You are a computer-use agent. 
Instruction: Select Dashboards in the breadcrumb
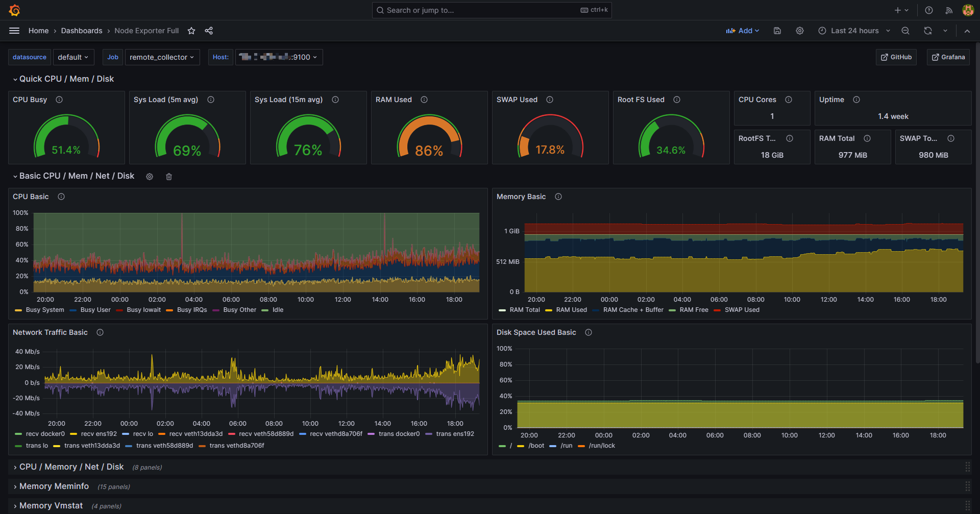pos(82,31)
